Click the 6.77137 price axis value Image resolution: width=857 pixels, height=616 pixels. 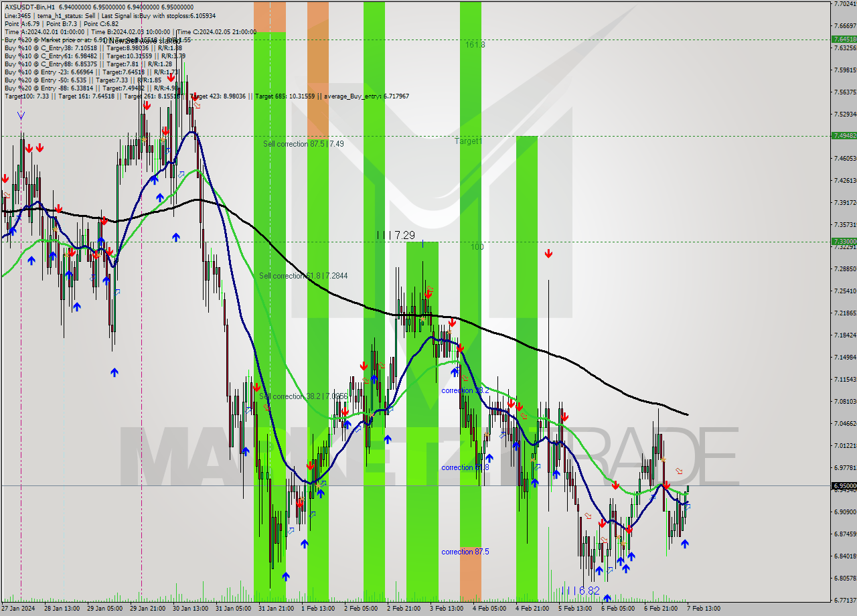844,600
